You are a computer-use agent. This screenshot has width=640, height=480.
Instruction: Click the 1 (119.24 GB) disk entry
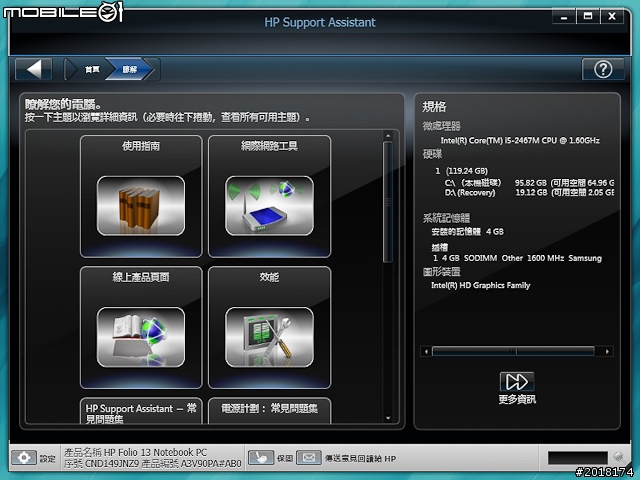[x=461, y=171]
